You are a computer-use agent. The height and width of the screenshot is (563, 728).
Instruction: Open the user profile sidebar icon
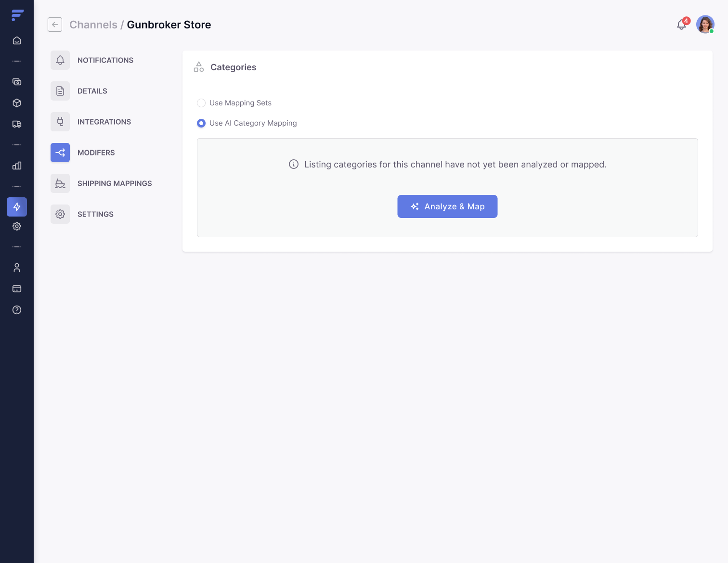(17, 268)
